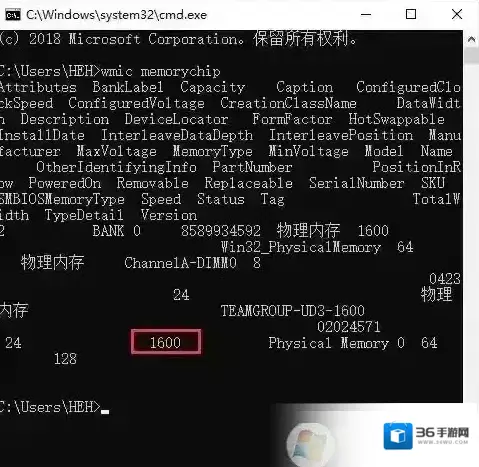Click "Win32_PhysicalMemory" class name text
The width and height of the screenshot is (479, 467).
(301, 247)
